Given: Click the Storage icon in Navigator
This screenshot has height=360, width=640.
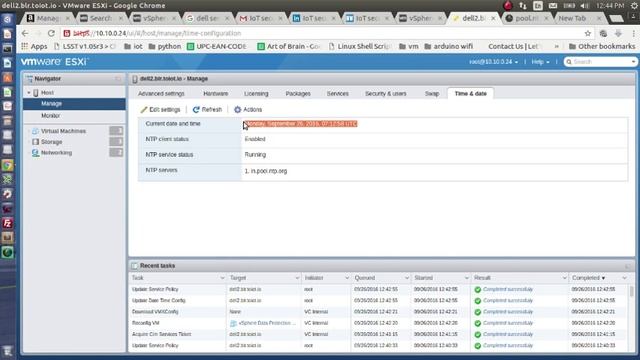Looking at the screenshot, I should tap(36, 142).
